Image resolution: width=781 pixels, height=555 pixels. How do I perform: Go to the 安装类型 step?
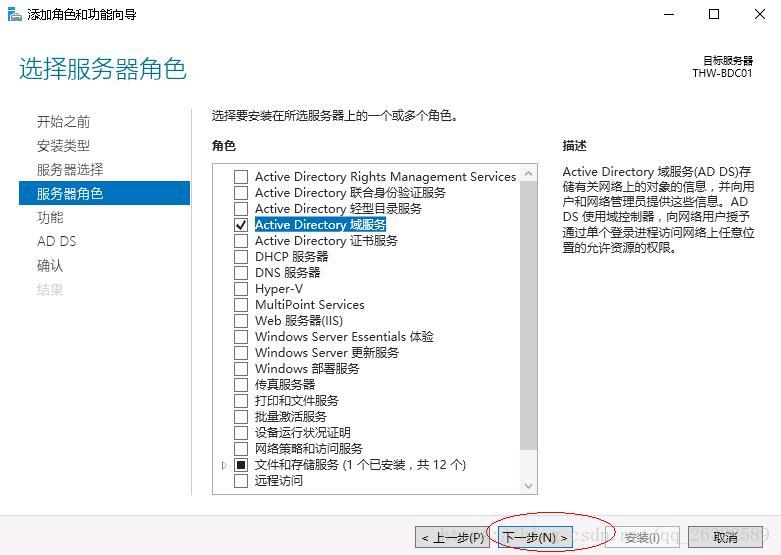[63, 145]
